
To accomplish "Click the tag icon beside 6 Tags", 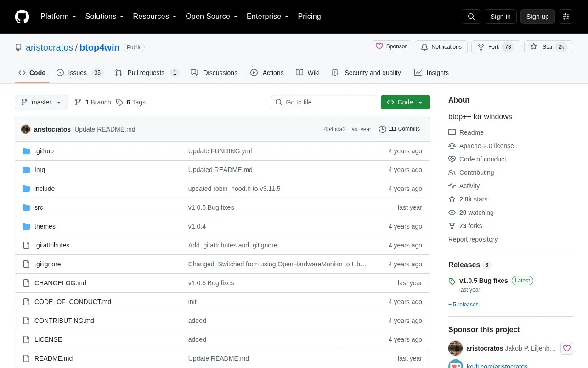I will 119,102.
